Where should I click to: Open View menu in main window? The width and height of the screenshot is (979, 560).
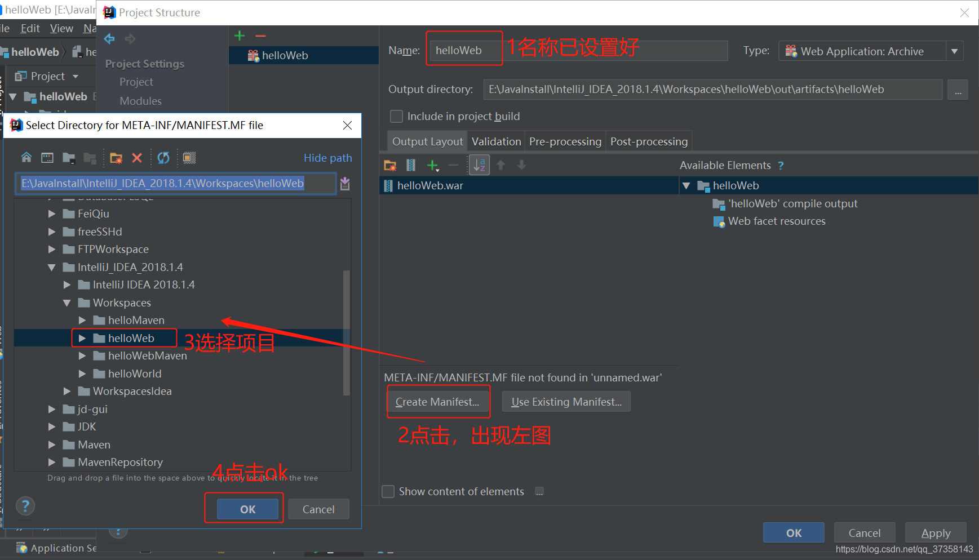(61, 28)
